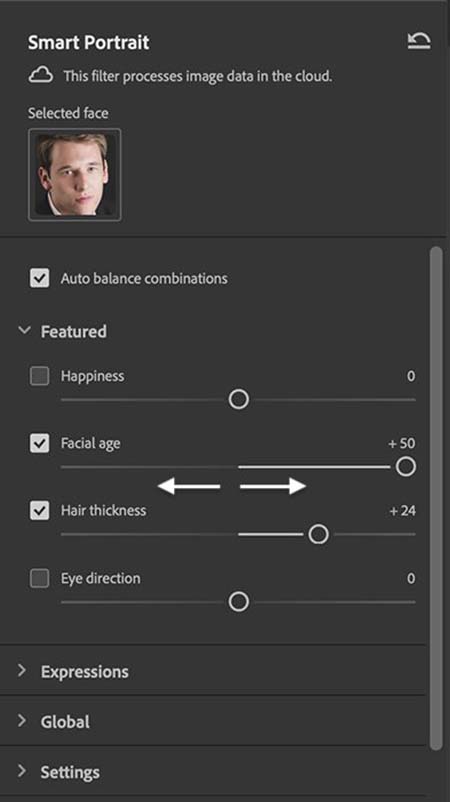Viewport: 450px width, 802px height.
Task: Click the reset Smart Portrait arrow icon
Action: (x=419, y=41)
